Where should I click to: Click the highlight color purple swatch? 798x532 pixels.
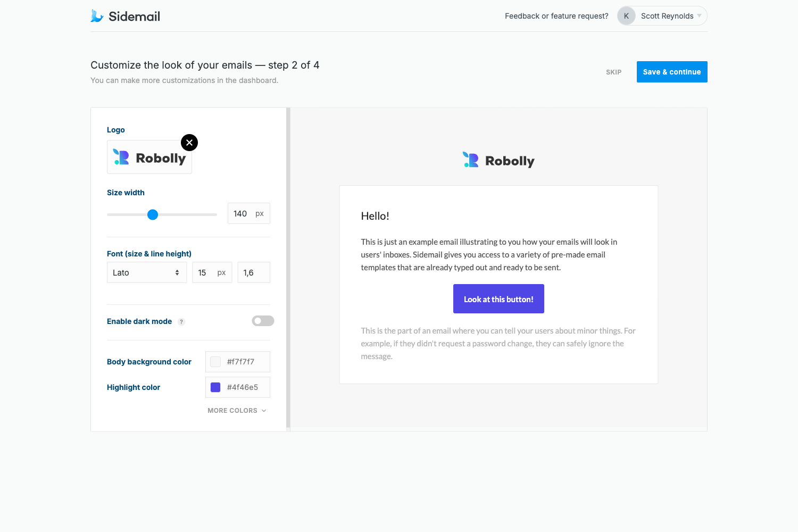click(215, 387)
